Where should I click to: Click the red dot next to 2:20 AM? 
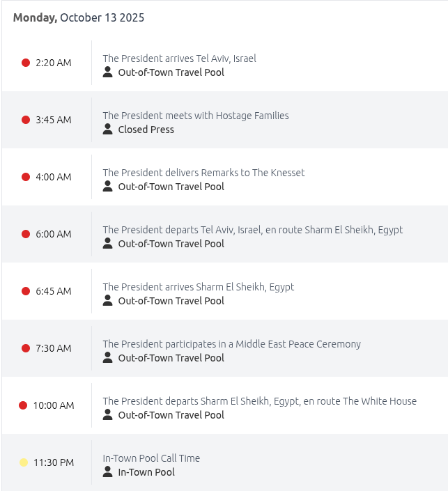tap(26, 63)
